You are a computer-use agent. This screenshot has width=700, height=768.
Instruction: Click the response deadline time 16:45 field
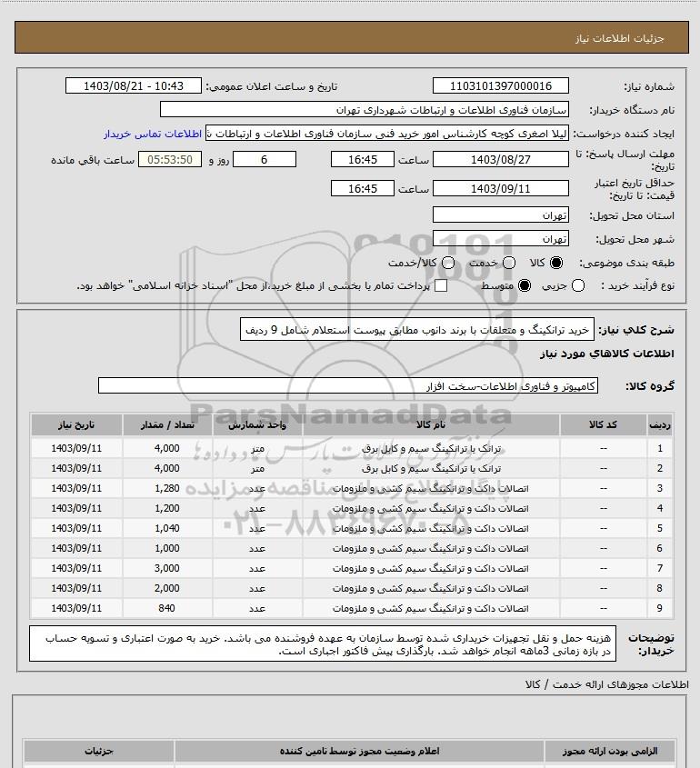[363, 159]
